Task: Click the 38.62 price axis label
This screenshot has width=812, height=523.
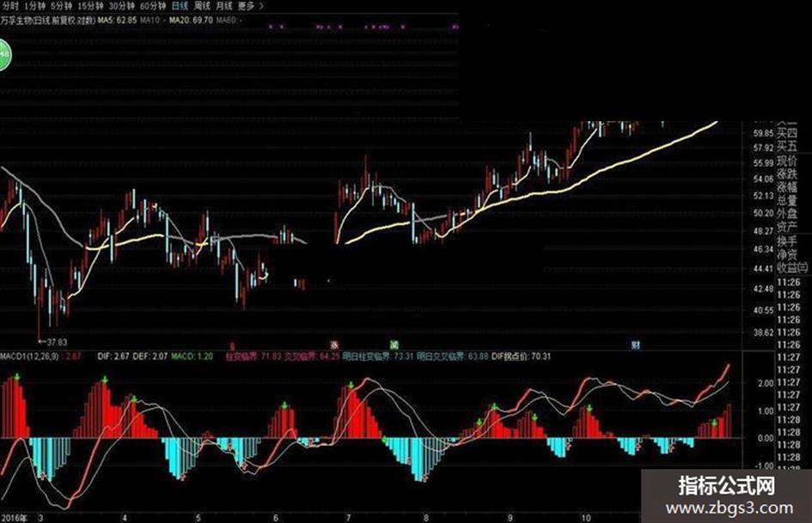Action: (763, 332)
